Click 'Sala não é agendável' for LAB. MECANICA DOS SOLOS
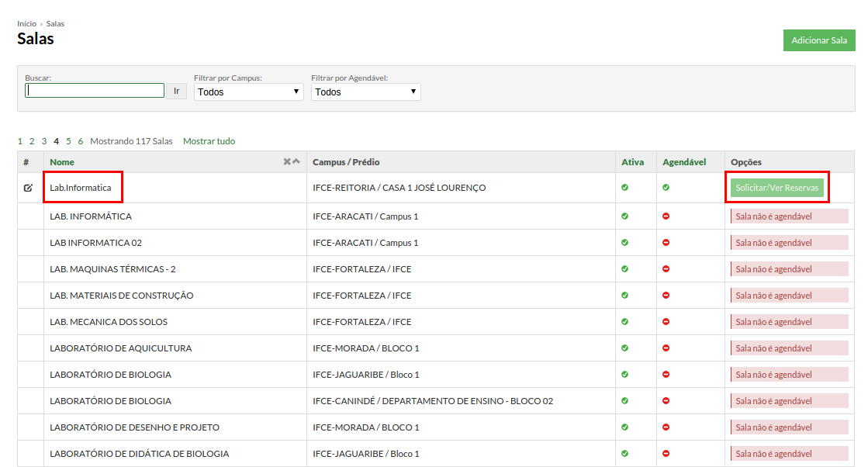The height and width of the screenshot is (467, 868). click(x=790, y=321)
